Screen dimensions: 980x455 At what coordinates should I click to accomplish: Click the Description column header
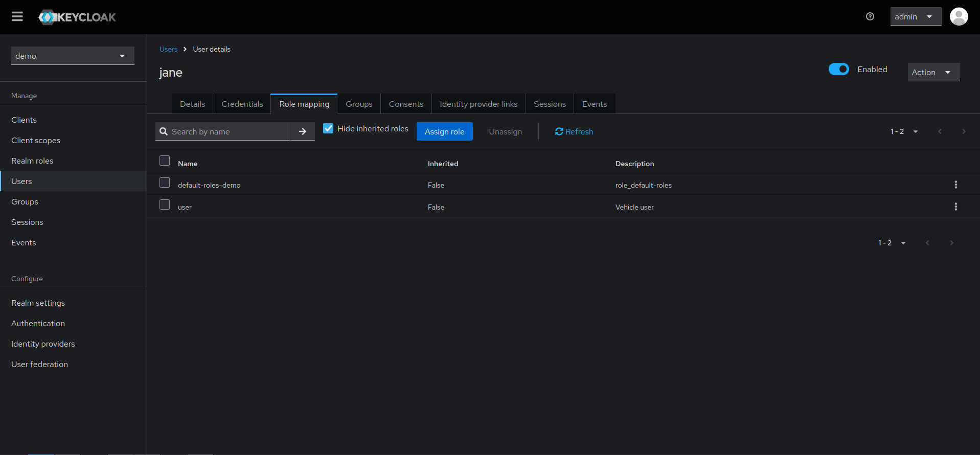(634, 164)
